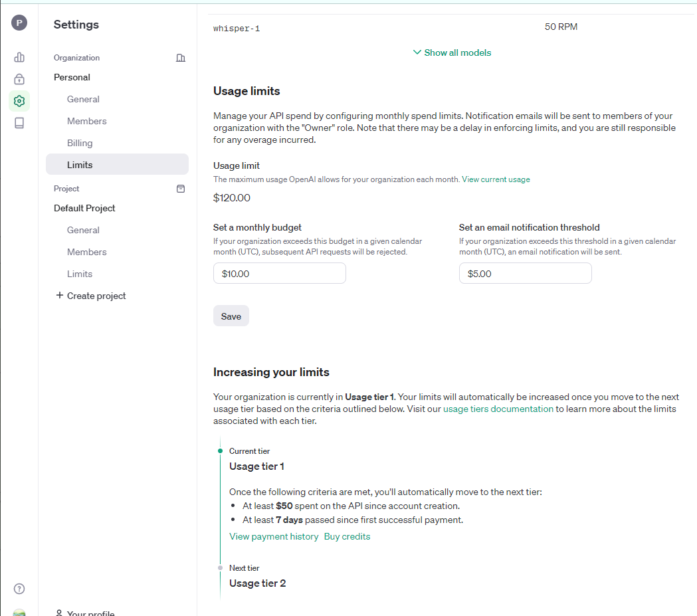The width and height of the screenshot is (697, 616).
Task: Click the Usage limits heading
Action: click(x=247, y=91)
